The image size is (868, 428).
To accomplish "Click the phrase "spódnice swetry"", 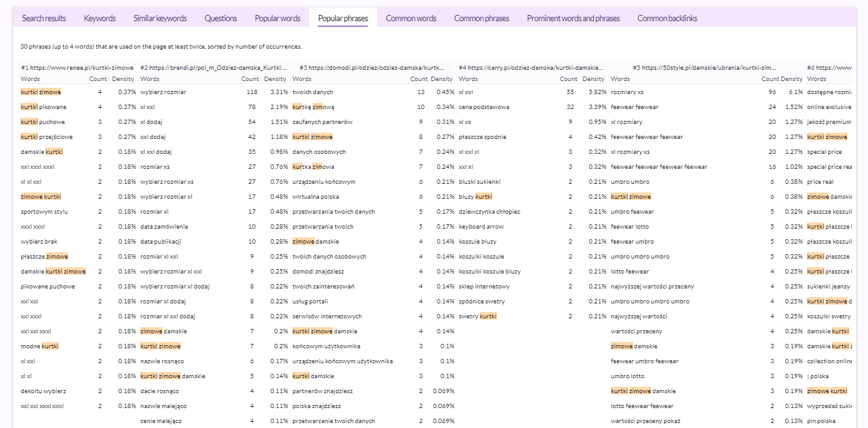I will pos(482,302).
